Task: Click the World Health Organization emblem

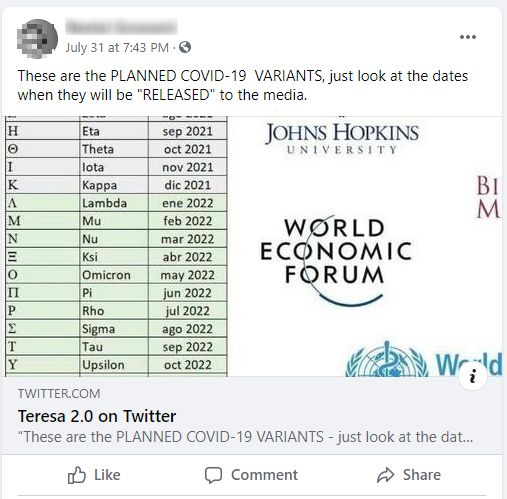Action: click(x=387, y=360)
